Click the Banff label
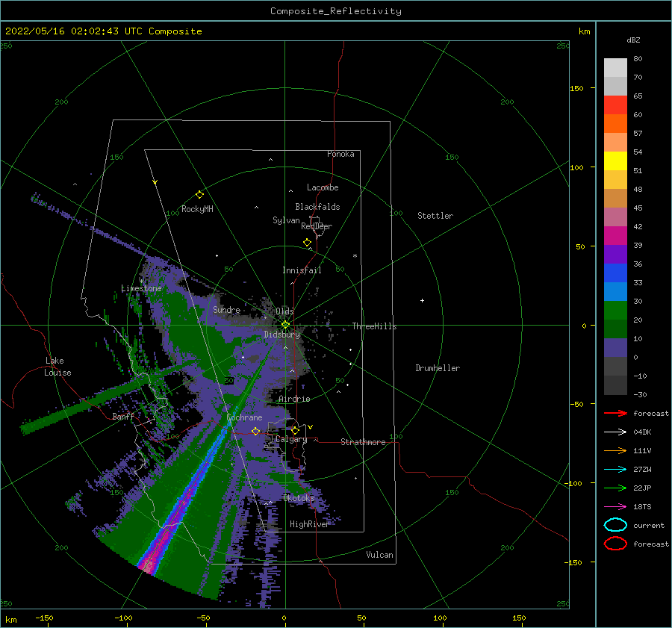Image resolution: width=672 pixels, height=628 pixels. pos(123,416)
